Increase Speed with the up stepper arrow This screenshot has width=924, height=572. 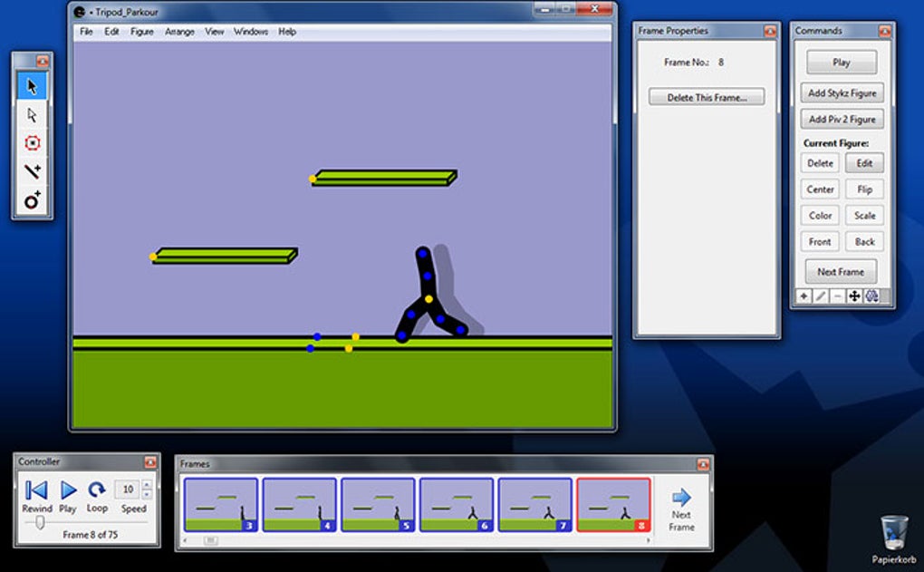[x=147, y=485]
